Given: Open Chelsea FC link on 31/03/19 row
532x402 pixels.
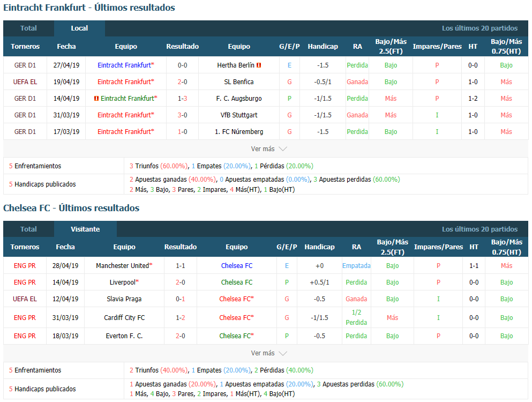Looking at the screenshot, I should click(236, 318).
